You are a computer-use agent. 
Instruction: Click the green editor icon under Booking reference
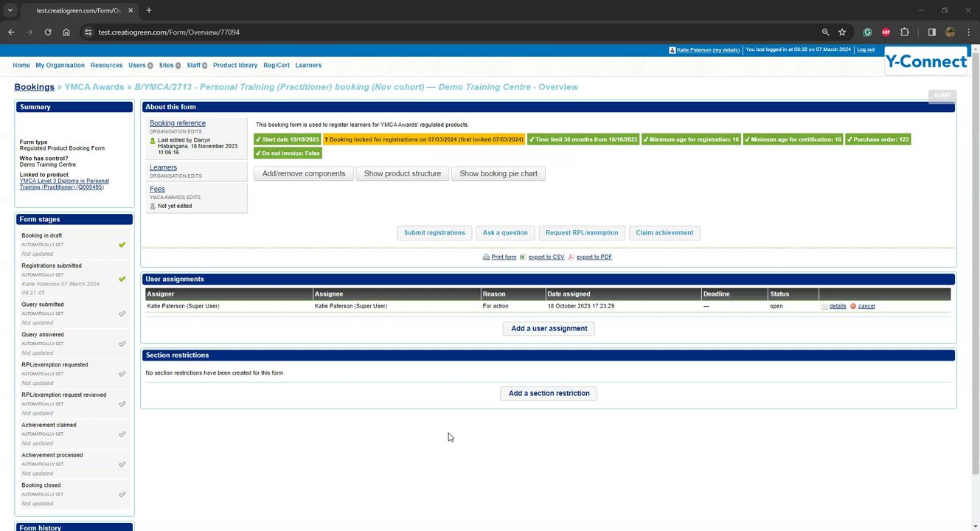pyautogui.click(x=153, y=140)
